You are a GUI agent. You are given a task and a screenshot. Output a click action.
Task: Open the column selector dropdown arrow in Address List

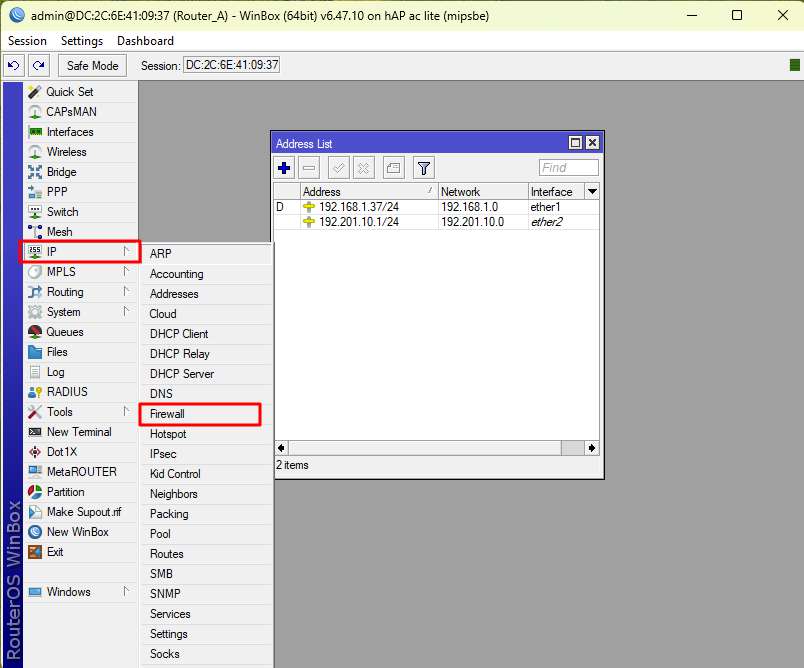coord(592,191)
